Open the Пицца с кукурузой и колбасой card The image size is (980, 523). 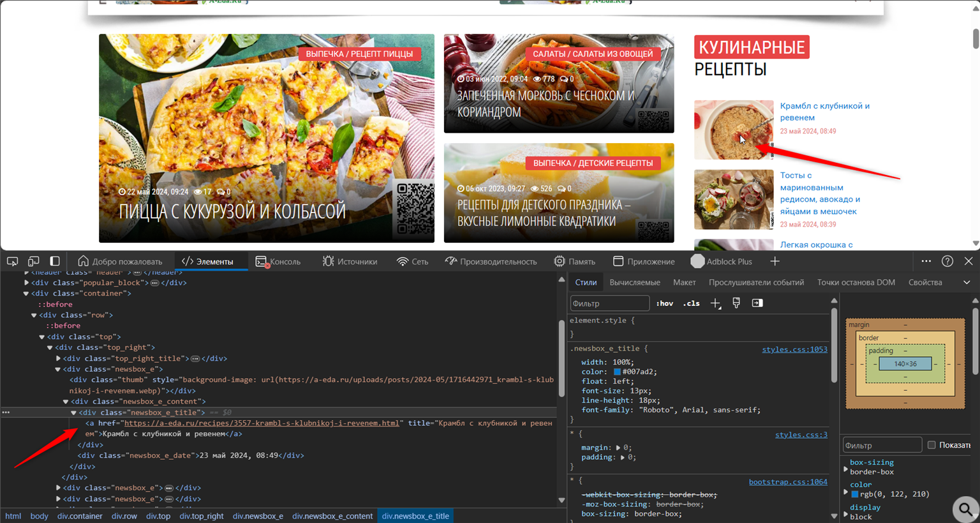pos(267,138)
